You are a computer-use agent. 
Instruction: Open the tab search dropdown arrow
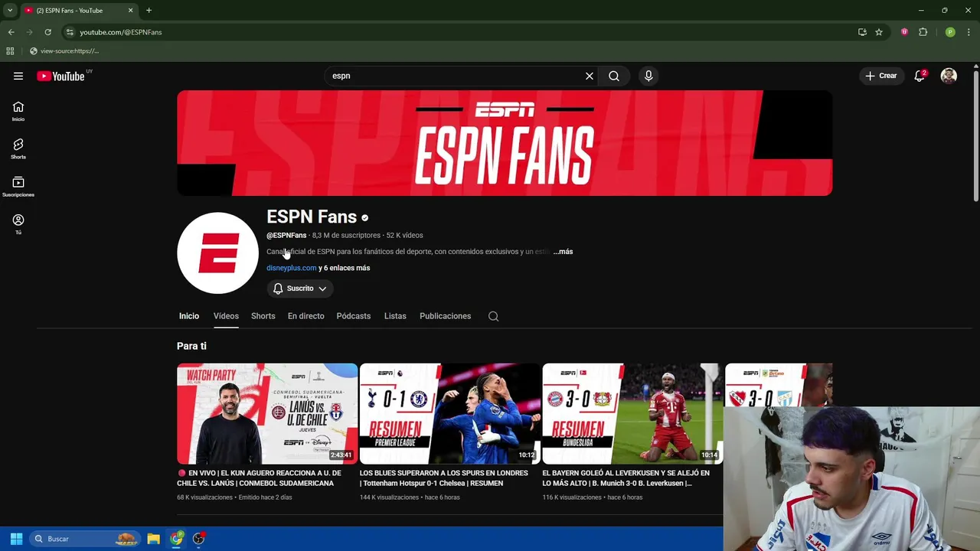click(10, 10)
